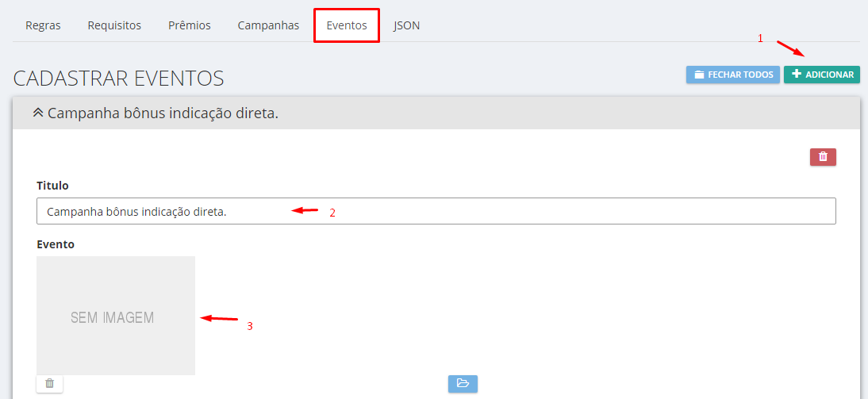This screenshot has height=399, width=868.
Task: Click the highlighted Eventos tab
Action: coord(347,25)
